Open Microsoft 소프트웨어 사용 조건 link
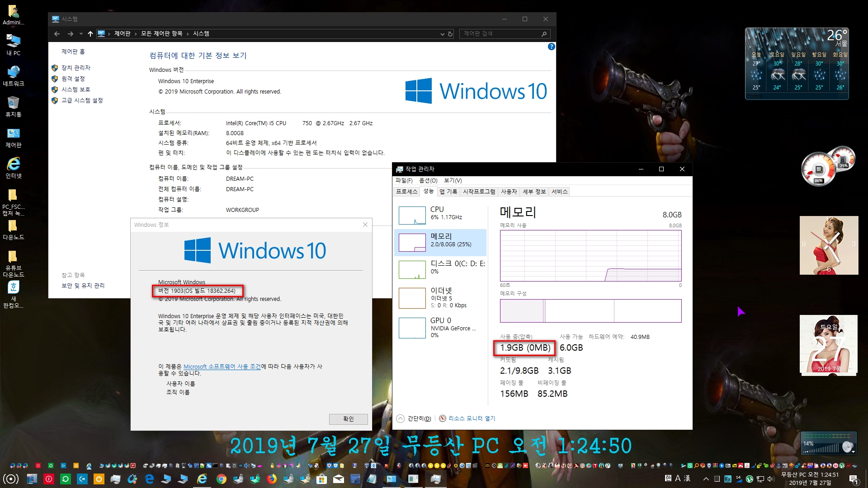 222,366
